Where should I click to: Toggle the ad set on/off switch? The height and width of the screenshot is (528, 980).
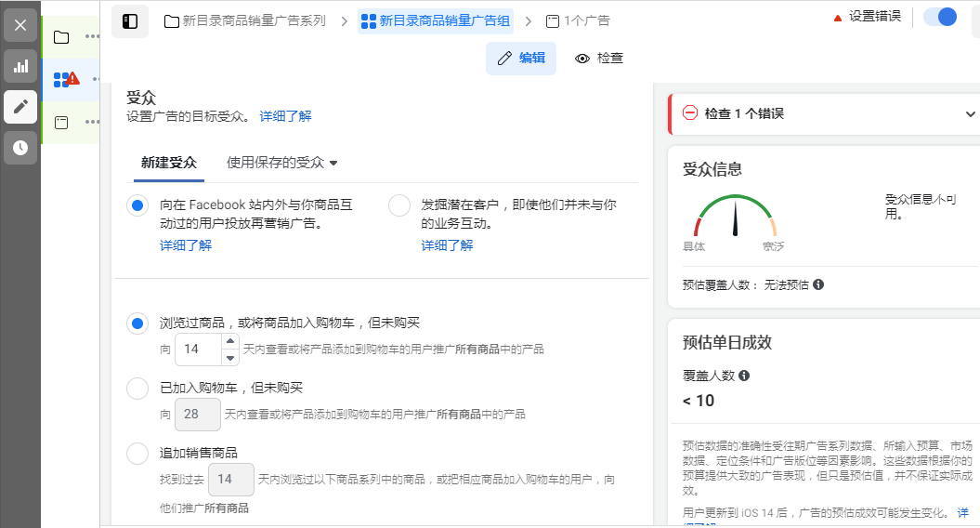point(940,17)
